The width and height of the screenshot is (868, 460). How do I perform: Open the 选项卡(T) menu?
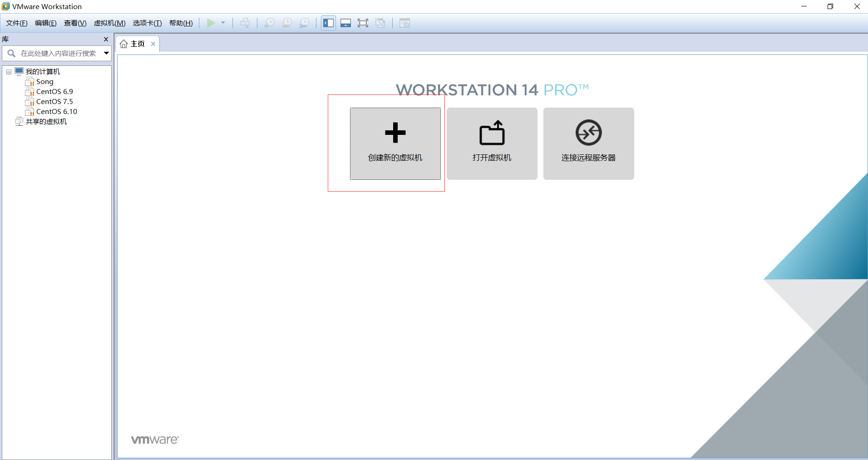click(148, 23)
